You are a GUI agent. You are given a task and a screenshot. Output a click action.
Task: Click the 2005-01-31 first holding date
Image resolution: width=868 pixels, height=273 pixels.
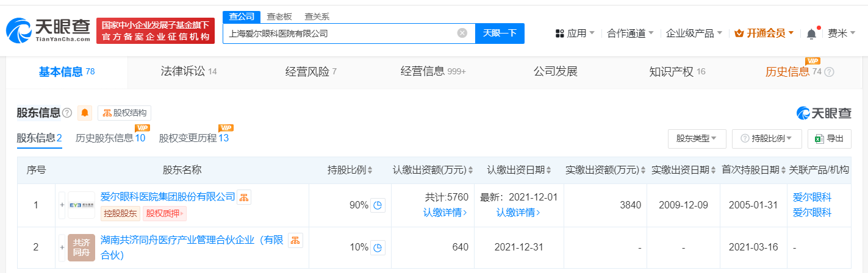pos(753,205)
